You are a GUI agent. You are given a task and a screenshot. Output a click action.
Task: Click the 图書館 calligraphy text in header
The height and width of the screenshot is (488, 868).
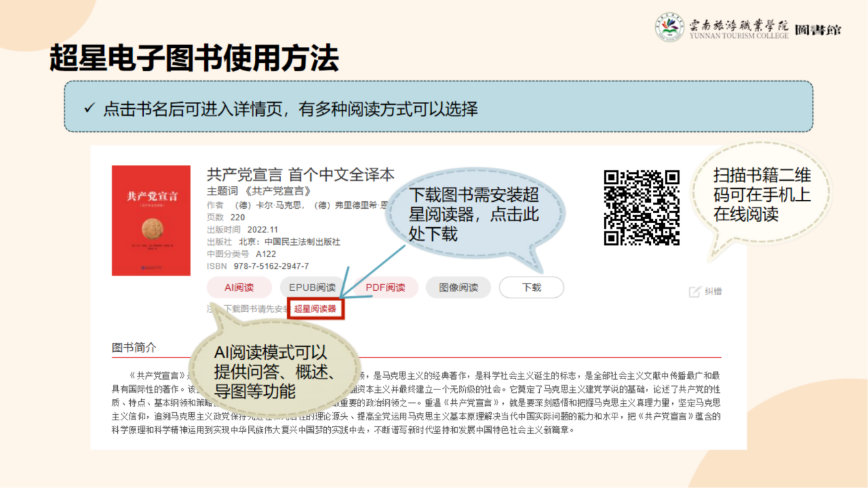(x=818, y=29)
